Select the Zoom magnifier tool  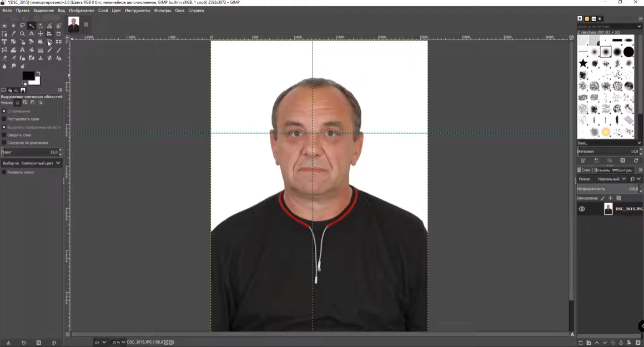coord(22,34)
